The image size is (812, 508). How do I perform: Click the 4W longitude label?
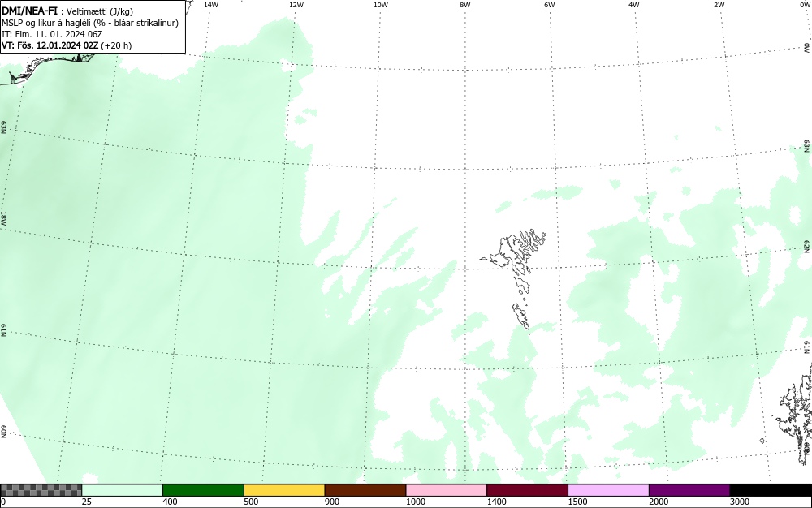click(x=634, y=5)
